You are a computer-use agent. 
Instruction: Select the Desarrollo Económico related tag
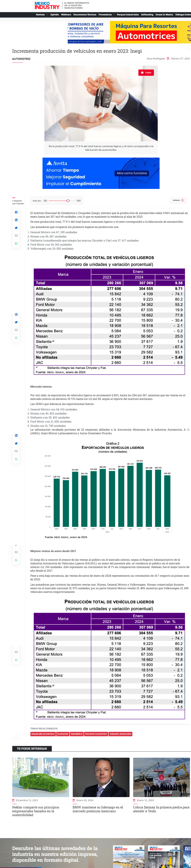43,734
